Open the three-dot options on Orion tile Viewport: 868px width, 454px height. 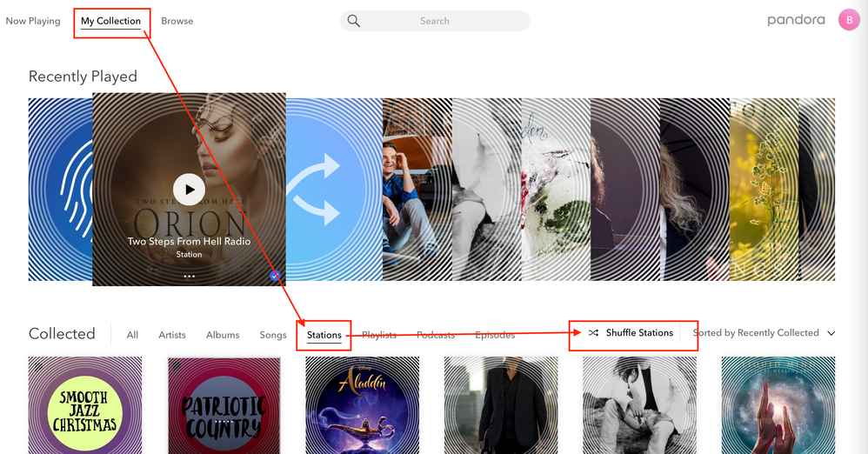pyautogui.click(x=189, y=276)
